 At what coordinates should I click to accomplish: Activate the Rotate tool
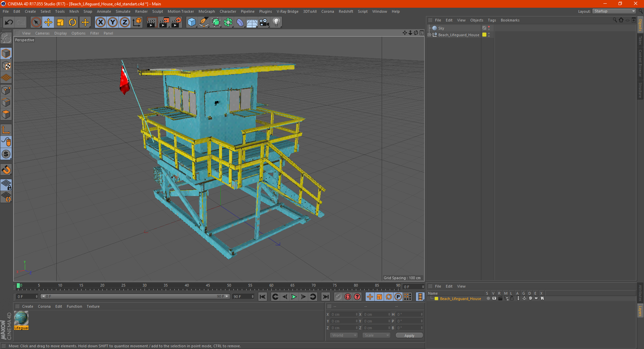(72, 22)
